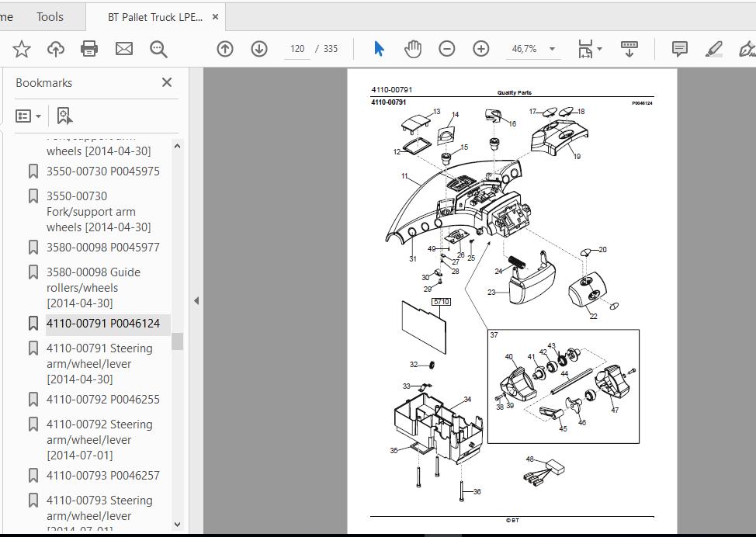This screenshot has height=537, width=756.
Task: Click the page number input field
Action: click(297, 49)
